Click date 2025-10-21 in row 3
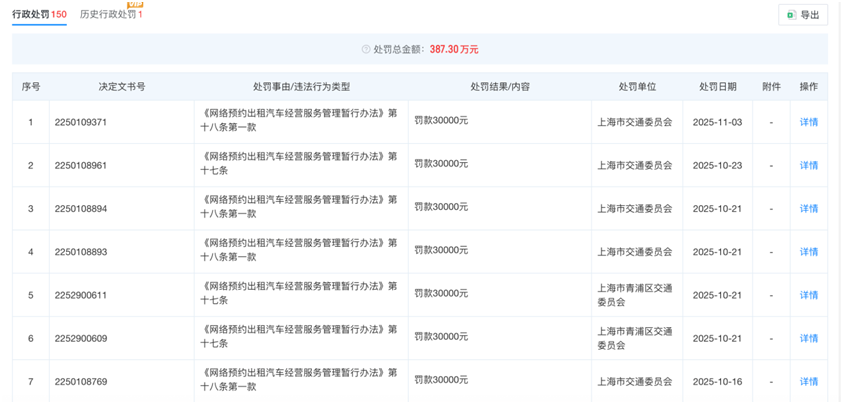This screenshot has width=841, height=402. pos(718,209)
